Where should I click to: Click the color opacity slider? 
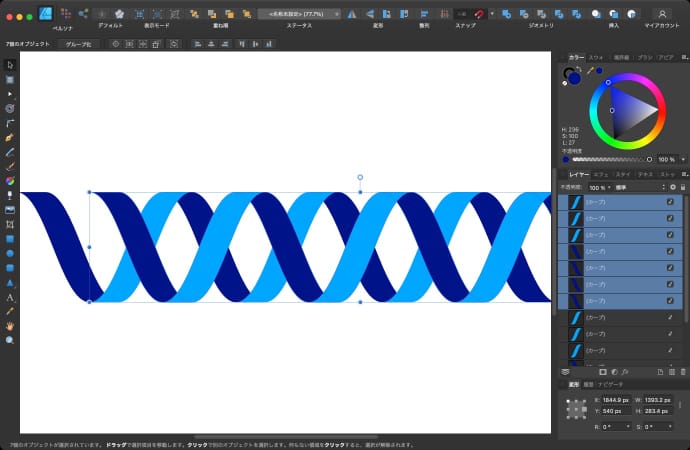[x=610, y=159]
